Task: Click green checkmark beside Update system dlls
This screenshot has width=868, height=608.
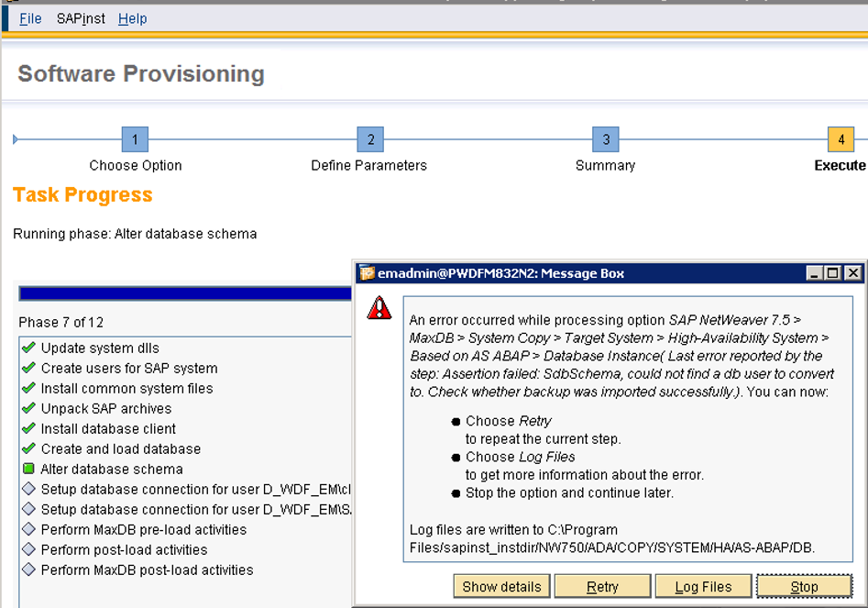Action: (x=28, y=348)
